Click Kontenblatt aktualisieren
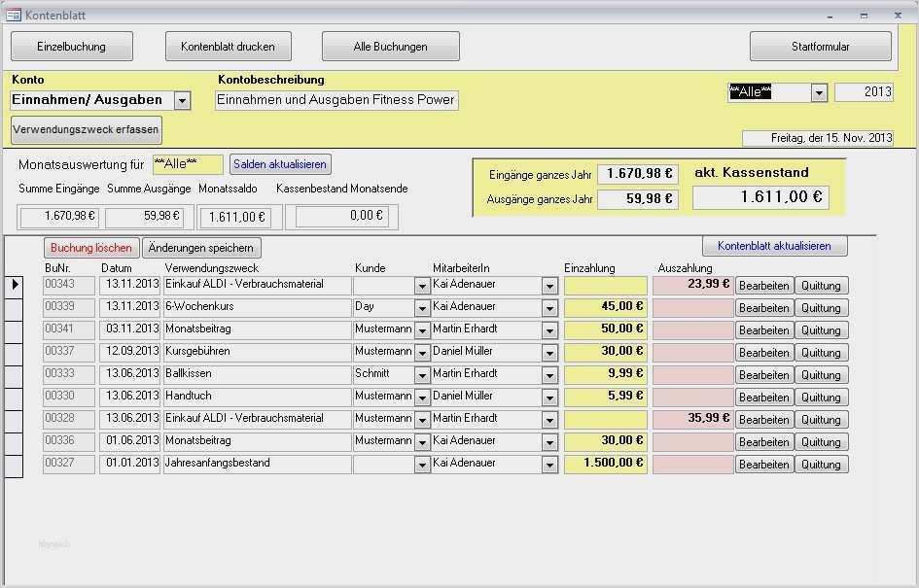This screenshot has height=588, width=919. [774, 246]
